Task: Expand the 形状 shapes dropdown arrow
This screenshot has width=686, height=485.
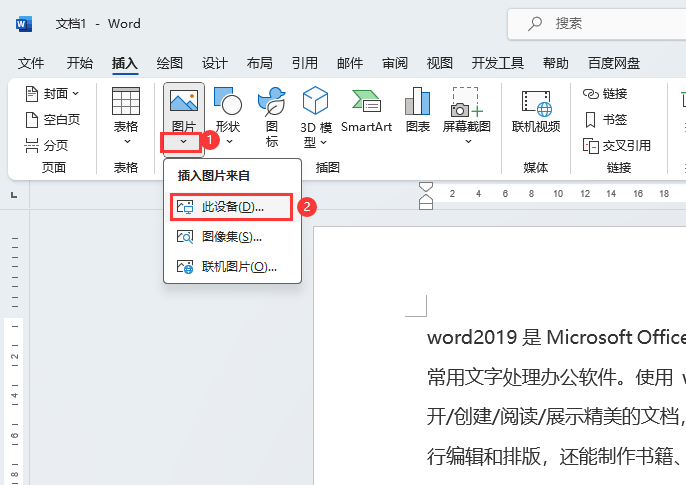Action: coord(229,142)
